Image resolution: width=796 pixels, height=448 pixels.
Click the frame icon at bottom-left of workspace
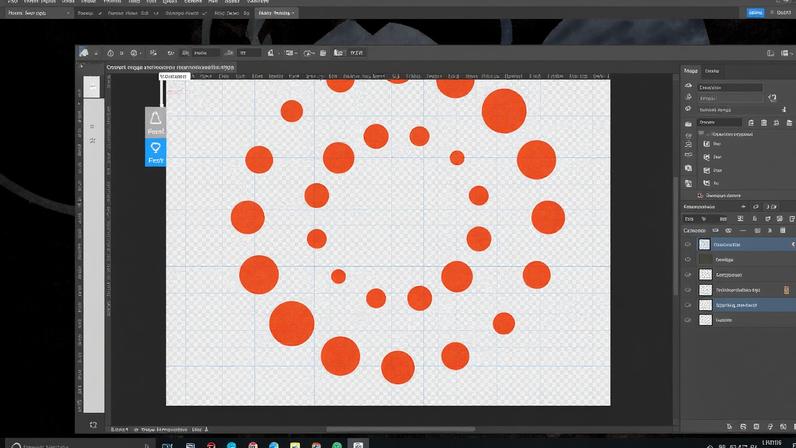pyautogui.click(x=93, y=425)
